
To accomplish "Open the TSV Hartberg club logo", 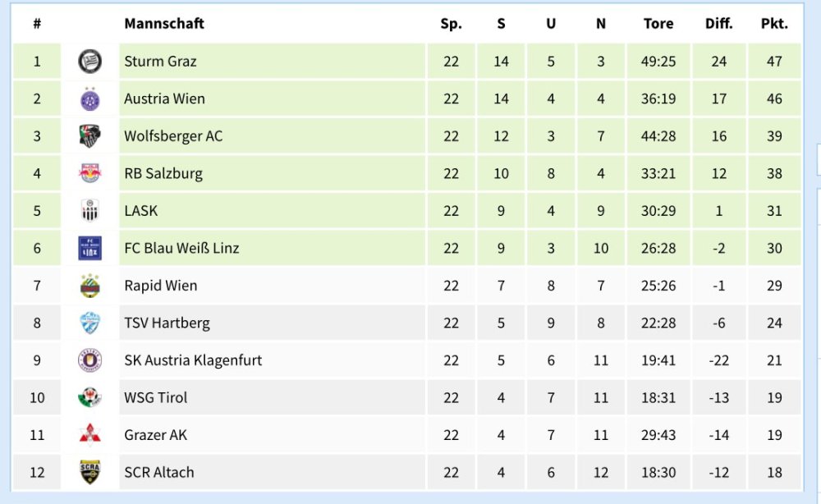I will coord(89,323).
